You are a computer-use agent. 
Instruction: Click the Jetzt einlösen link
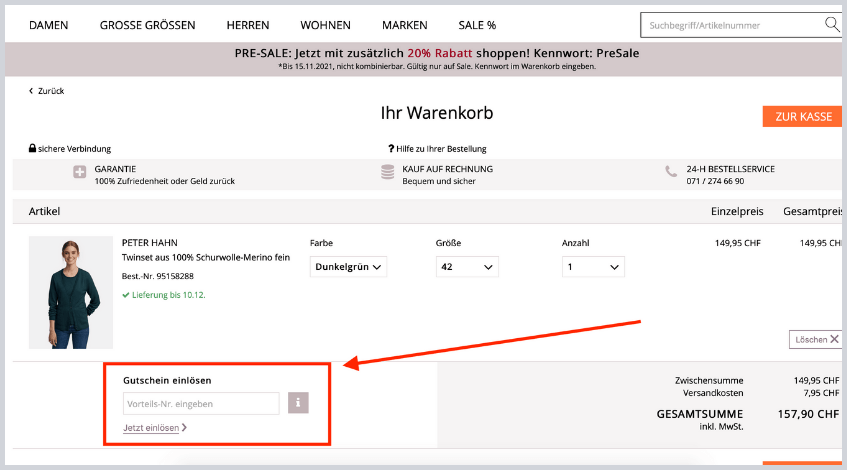[x=152, y=428]
